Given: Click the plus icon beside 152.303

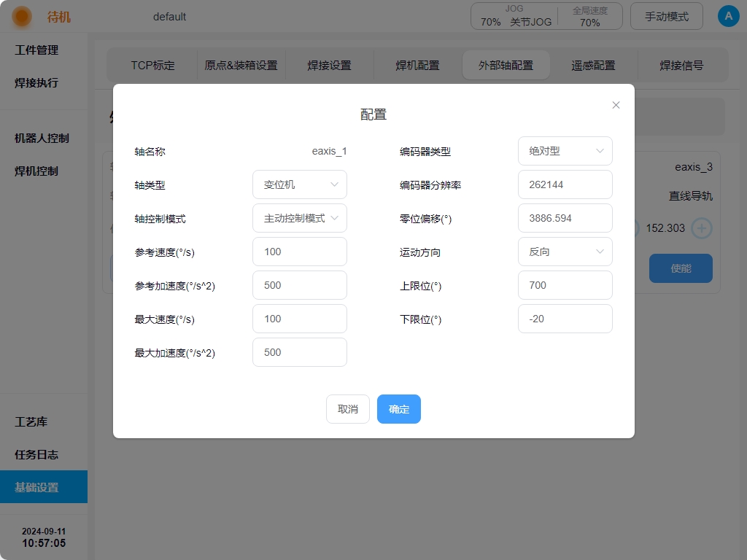Looking at the screenshot, I should (701, 228).
